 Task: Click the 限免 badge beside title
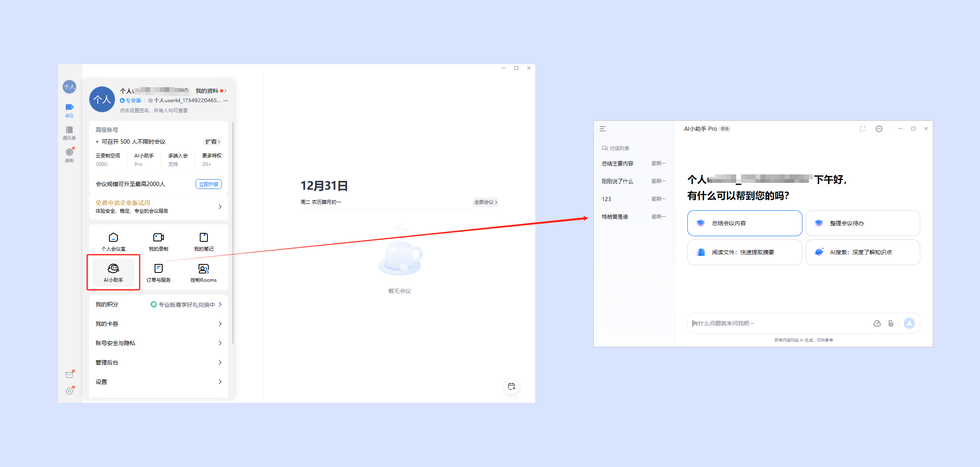(725, 129)
